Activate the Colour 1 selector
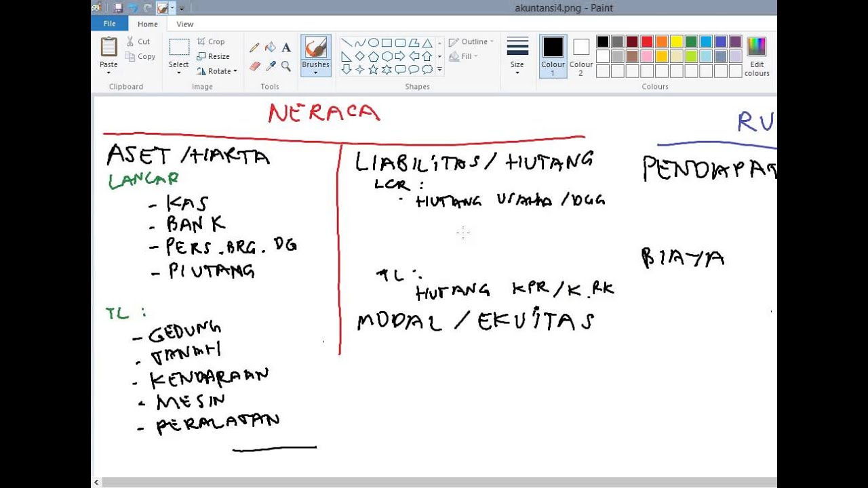Screen dimensions: 868x488 553,56
